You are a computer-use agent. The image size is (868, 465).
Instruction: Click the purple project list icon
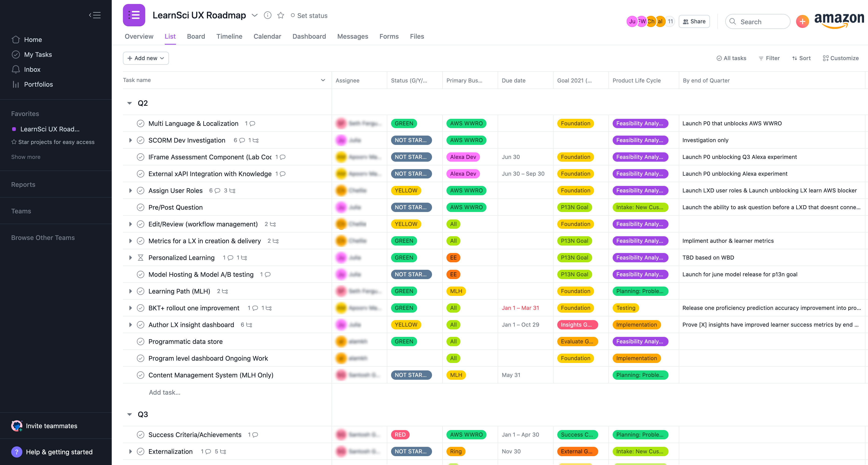[x=134, y=15]
